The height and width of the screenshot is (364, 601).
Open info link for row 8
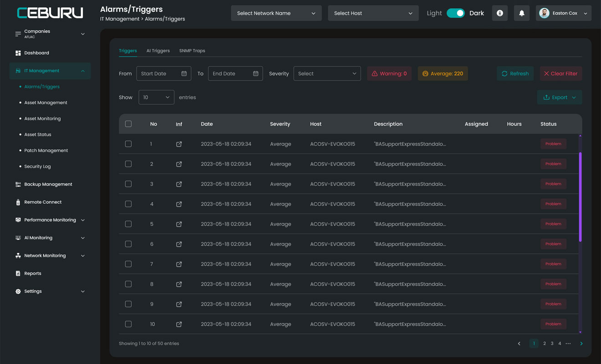click(179, 284)
